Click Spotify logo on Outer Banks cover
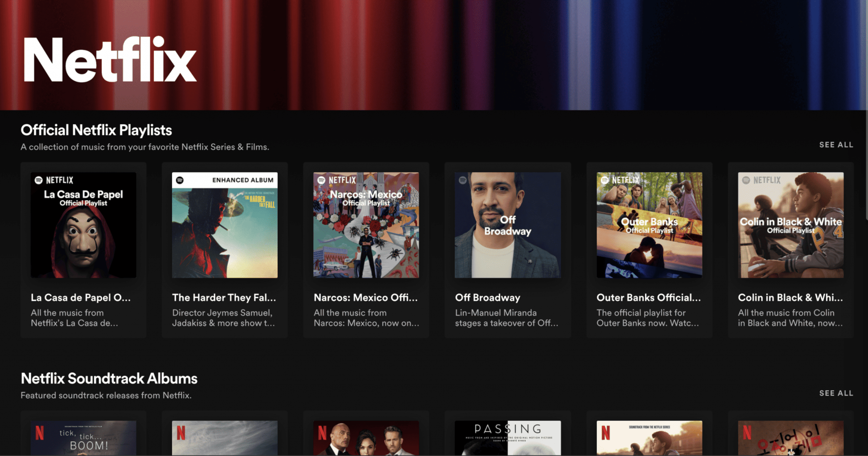This screenshot has height=456, width=868. [605, 180]
